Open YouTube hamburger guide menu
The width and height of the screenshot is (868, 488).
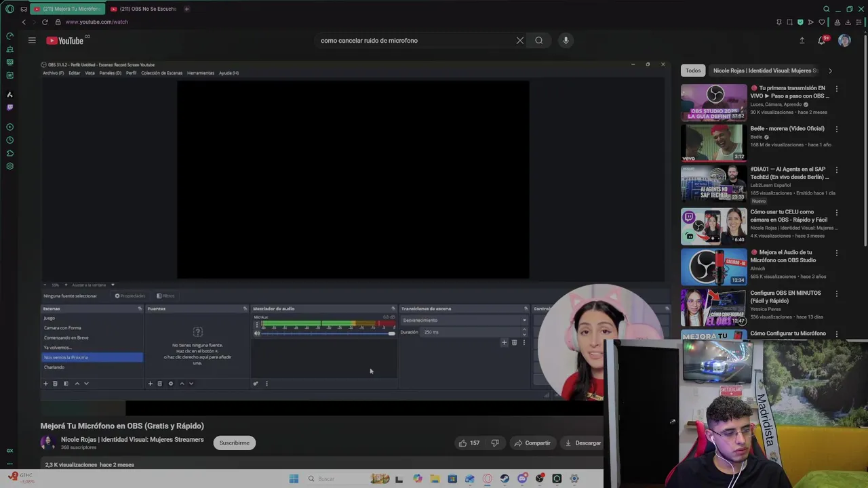(x=32, y=41)
